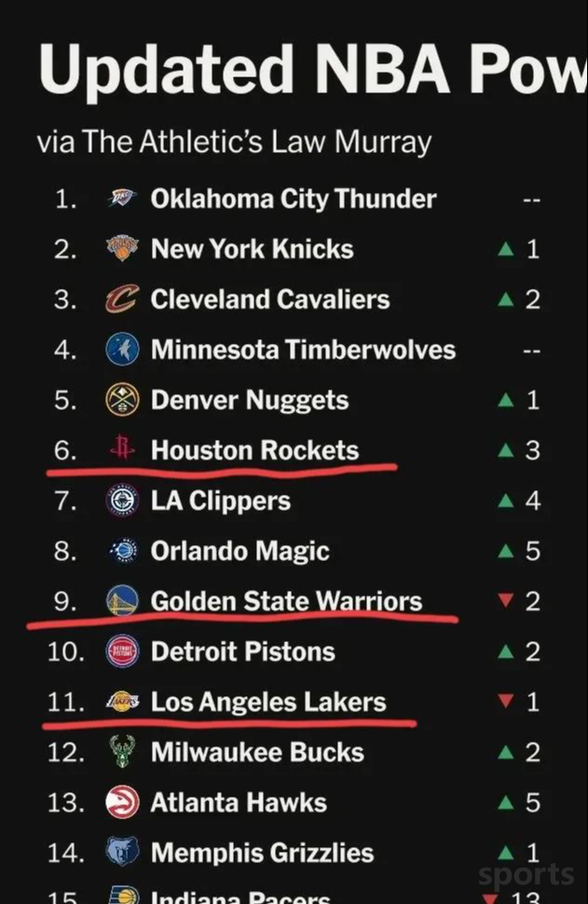
Task: Select the Golden State Warriors logo
Action: [122, 601]
